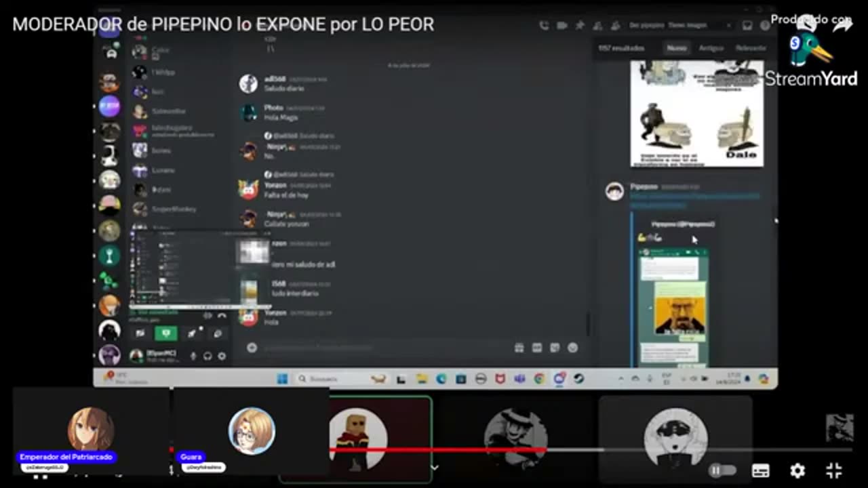Toggle YouTube subtitles button
The image size is (868, 488).
pyautogui.click(x=761, y=470)
